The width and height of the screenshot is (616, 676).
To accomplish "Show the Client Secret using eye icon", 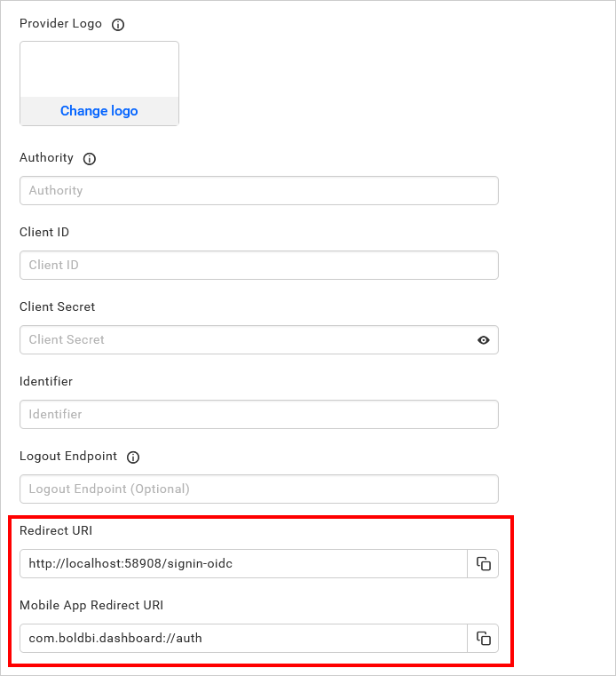I will tap(484, 340).
